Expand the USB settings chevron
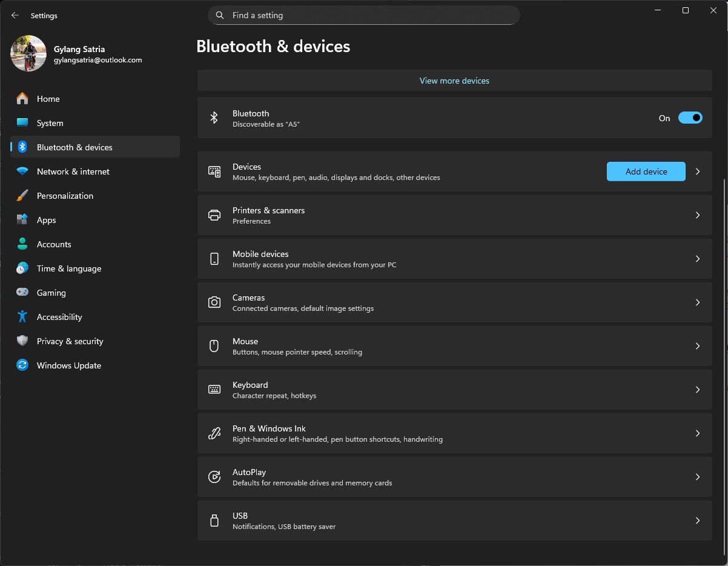This screenshot has height=566, width=728. (x=698, y=521)
